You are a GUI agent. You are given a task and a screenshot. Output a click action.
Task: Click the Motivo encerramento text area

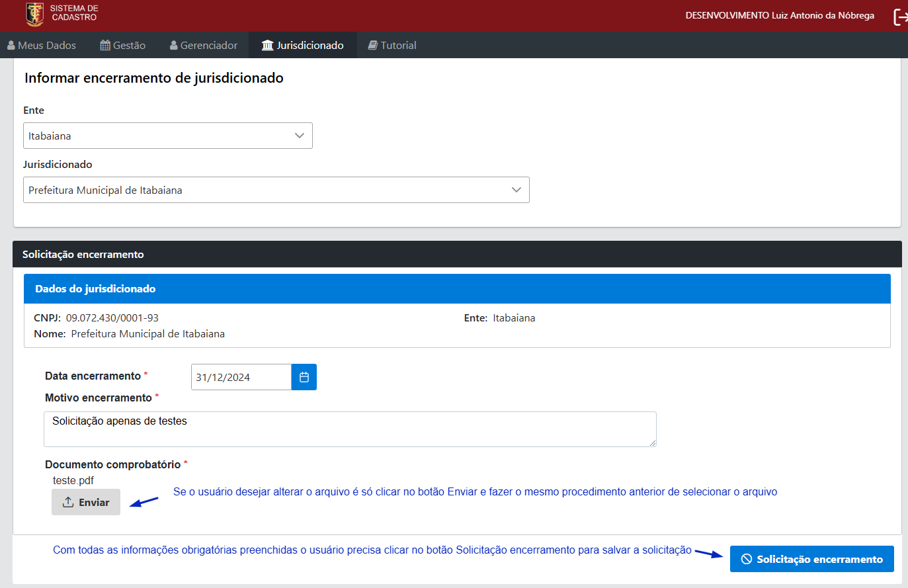pos(350,429)
